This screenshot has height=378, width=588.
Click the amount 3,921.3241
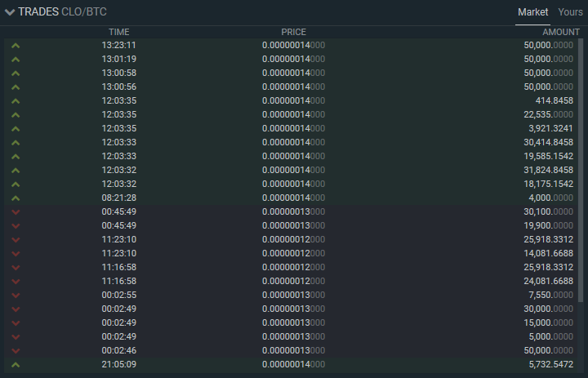551,128
